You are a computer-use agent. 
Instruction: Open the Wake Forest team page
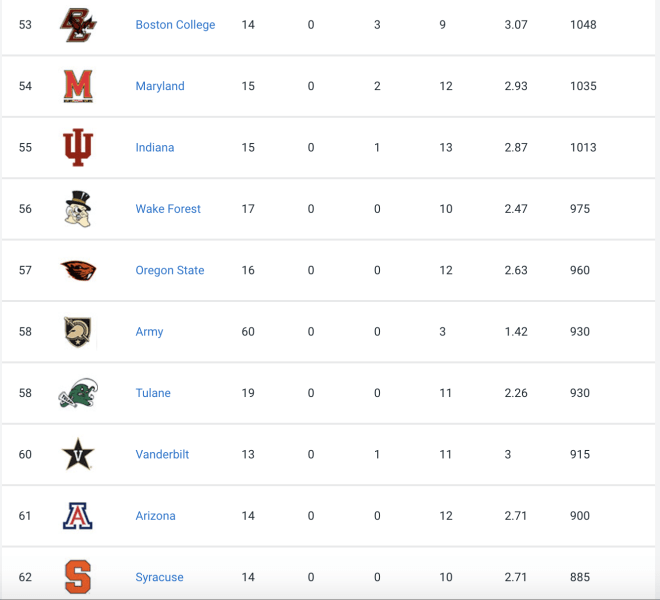(168, 209)
